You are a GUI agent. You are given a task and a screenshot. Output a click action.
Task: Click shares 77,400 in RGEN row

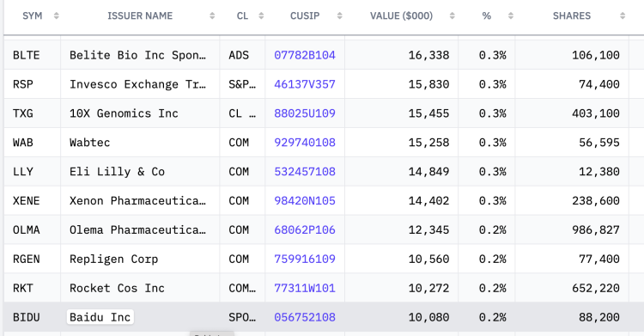coord(599,260)
